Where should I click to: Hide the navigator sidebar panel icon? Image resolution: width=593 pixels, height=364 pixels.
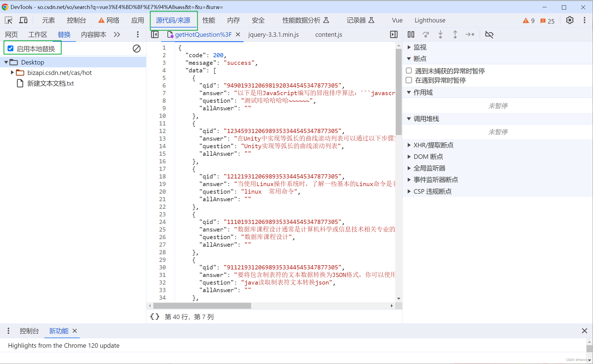click(155, 35)
